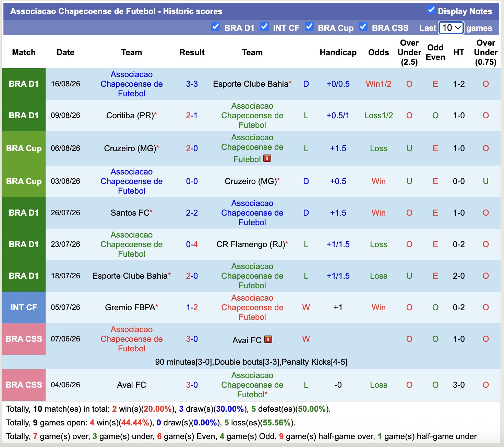
Task: Click the penalty kicks note row
Action: [251, 362]
